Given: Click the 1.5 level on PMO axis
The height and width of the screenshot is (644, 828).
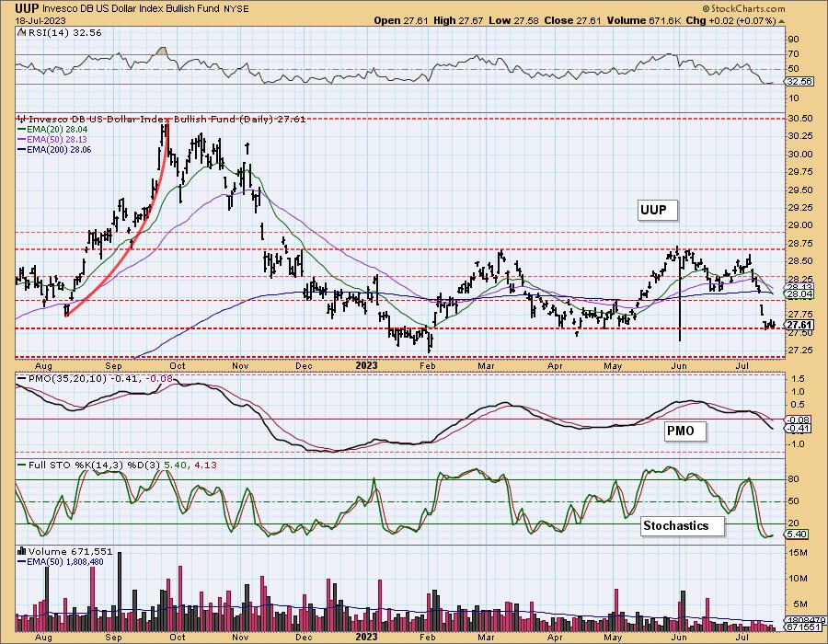Looking at the screenshot, I should click(x=798, y=379).
